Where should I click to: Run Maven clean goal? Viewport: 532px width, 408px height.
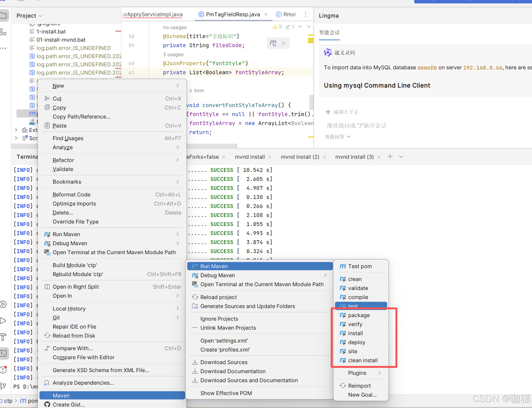point(361,279)
